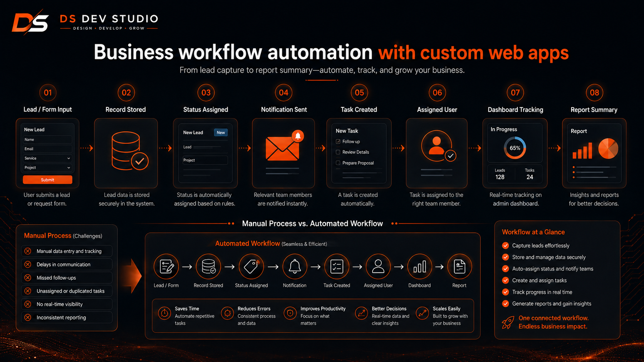Click the checkmark beside Capture leads effortlessly
This screenshot has height=362, width=644.
point(505,245)
